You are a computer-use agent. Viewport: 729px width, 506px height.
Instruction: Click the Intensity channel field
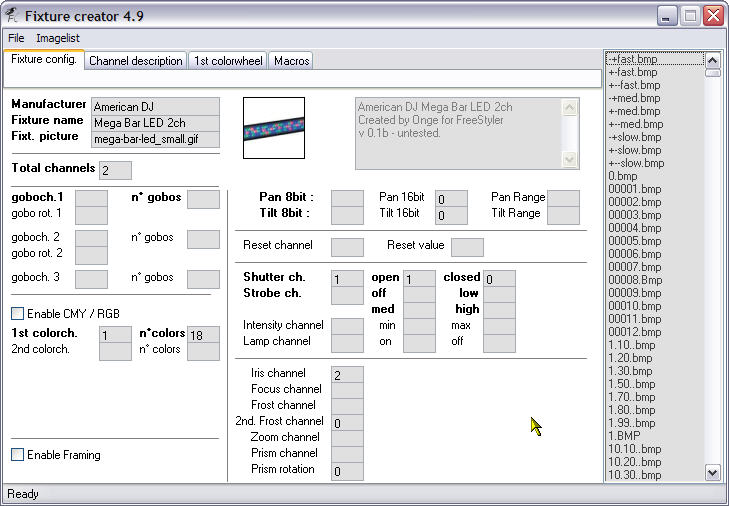tap(347, 326)
